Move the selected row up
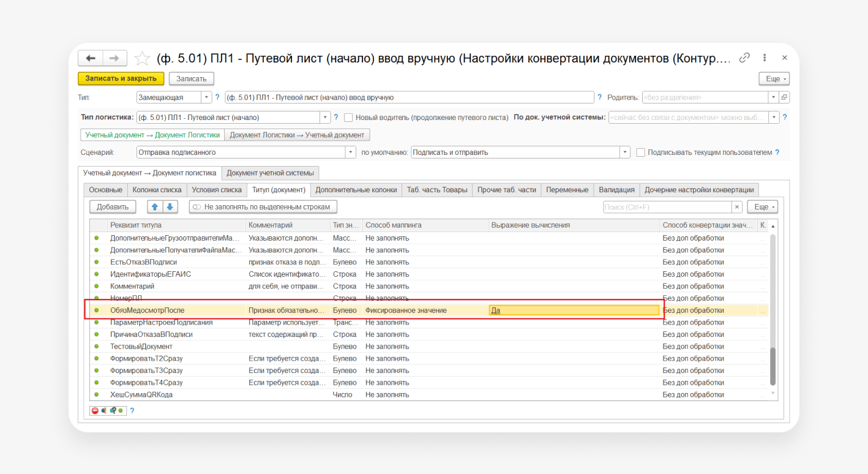Screen dimensions: 868x474 tap(154, 207)
